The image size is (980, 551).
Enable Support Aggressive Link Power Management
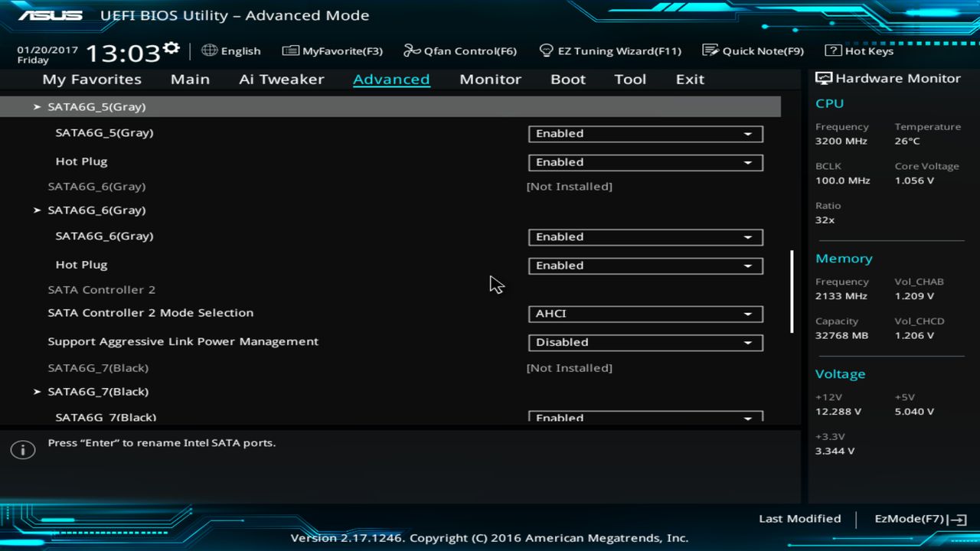pos(645,342)
